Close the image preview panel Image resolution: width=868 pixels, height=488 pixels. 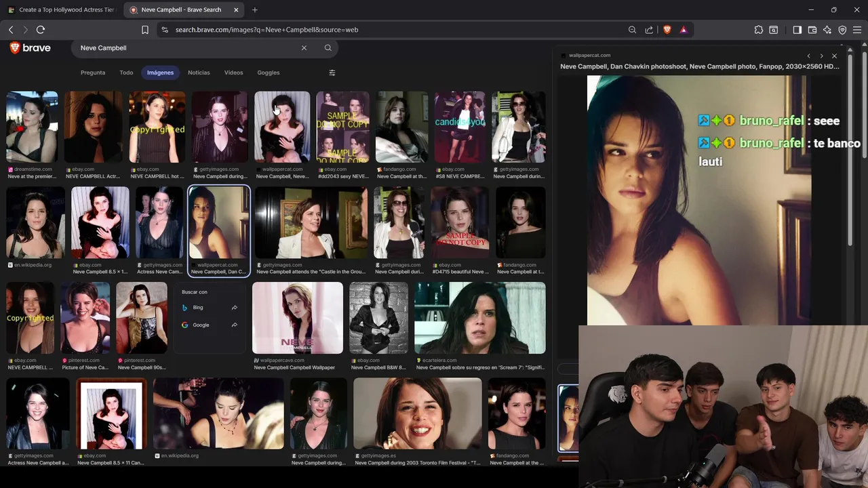click(834, 56)
